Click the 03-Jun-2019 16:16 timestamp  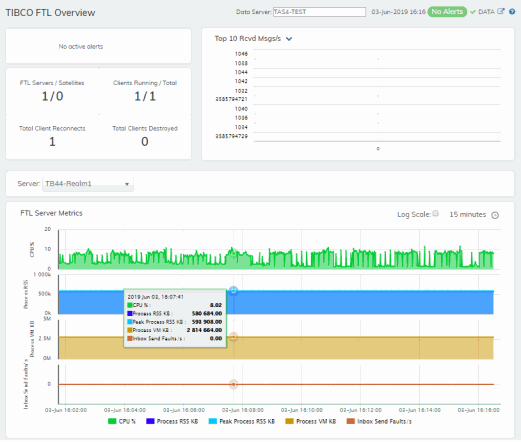[x=398, y=12]
